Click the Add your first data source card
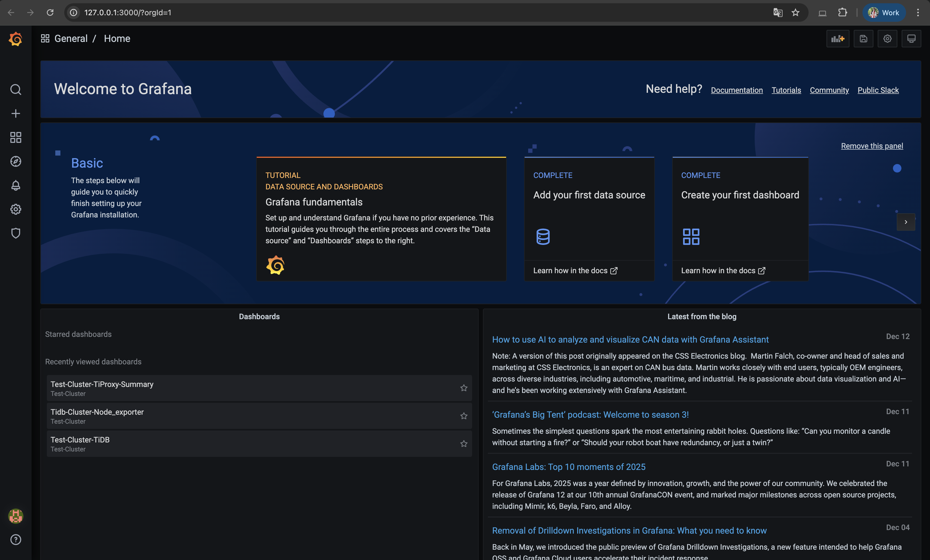The image size is (930, 560). 589,219
